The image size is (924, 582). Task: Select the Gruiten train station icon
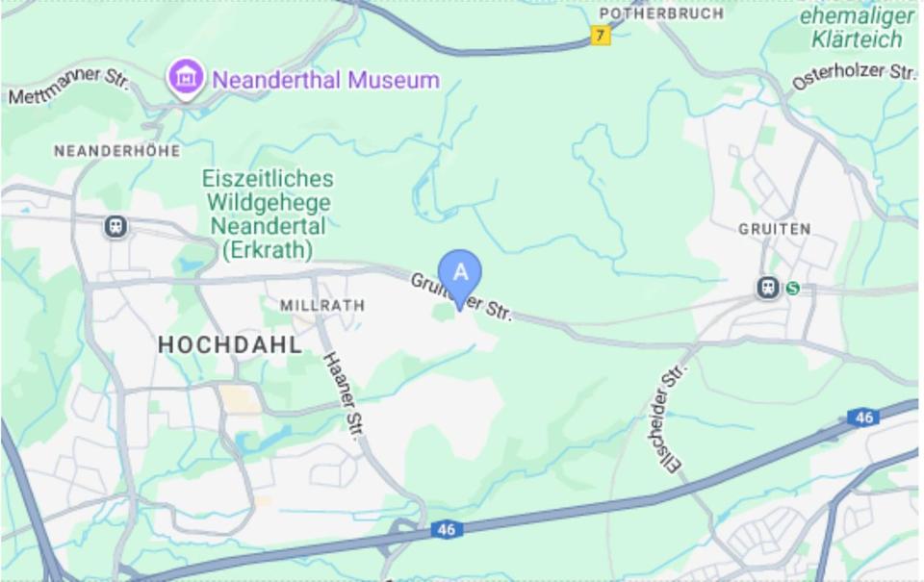tap(767, 288)
